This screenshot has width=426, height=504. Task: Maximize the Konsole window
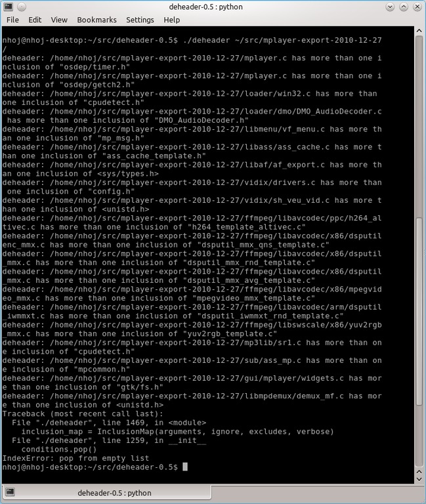[x=404, y=7]
